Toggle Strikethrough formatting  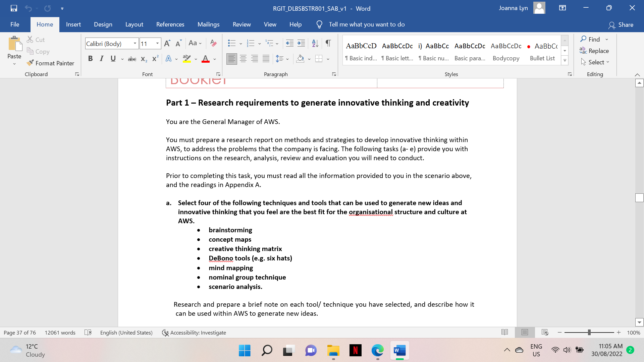pos(132,59)
